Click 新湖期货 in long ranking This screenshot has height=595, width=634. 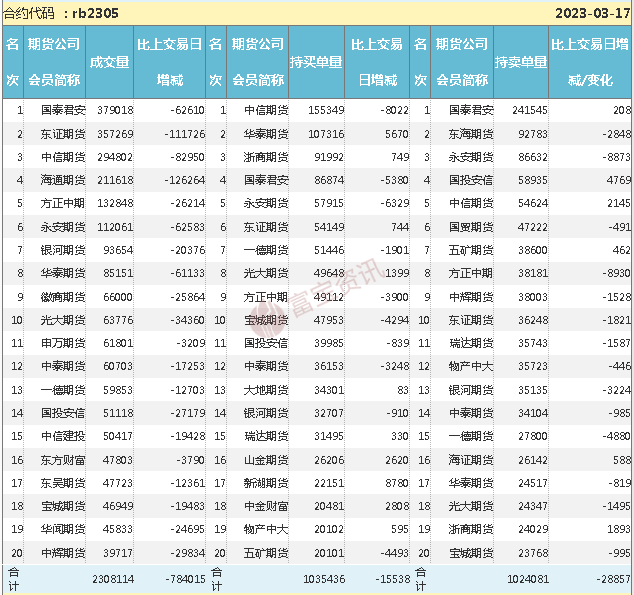pos(266,483)
